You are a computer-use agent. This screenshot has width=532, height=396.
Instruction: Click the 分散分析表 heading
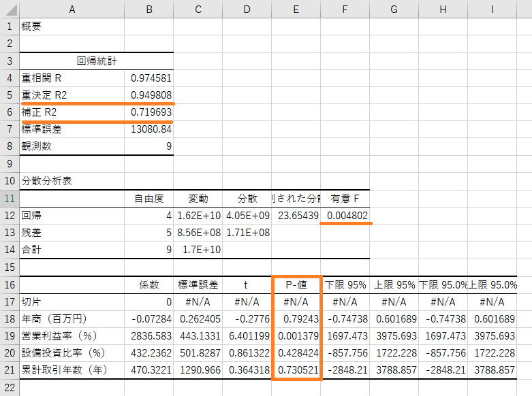[x=47, y=181]
